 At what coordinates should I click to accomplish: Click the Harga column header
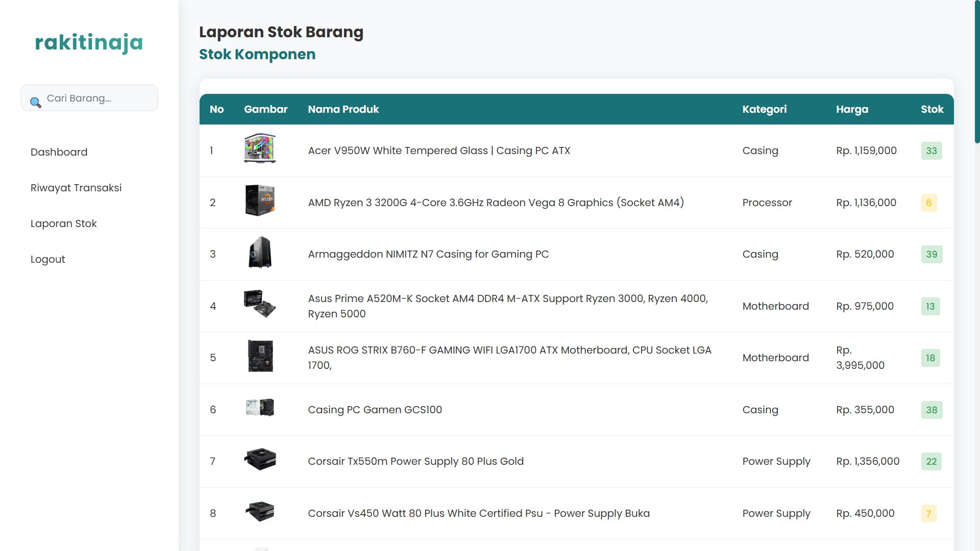coord(852,109)
